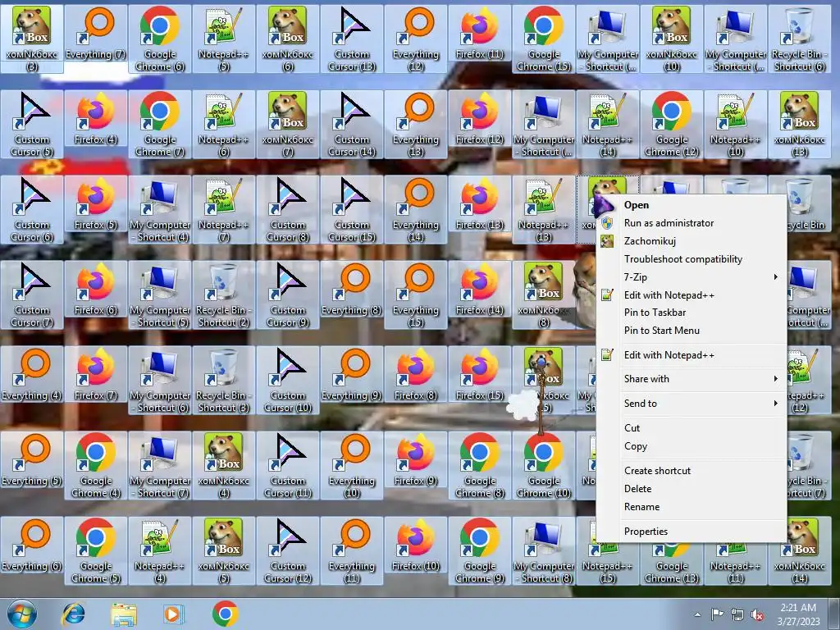
Task: Select Google Chrome (4) desktop icon
Action: [96, 465]
